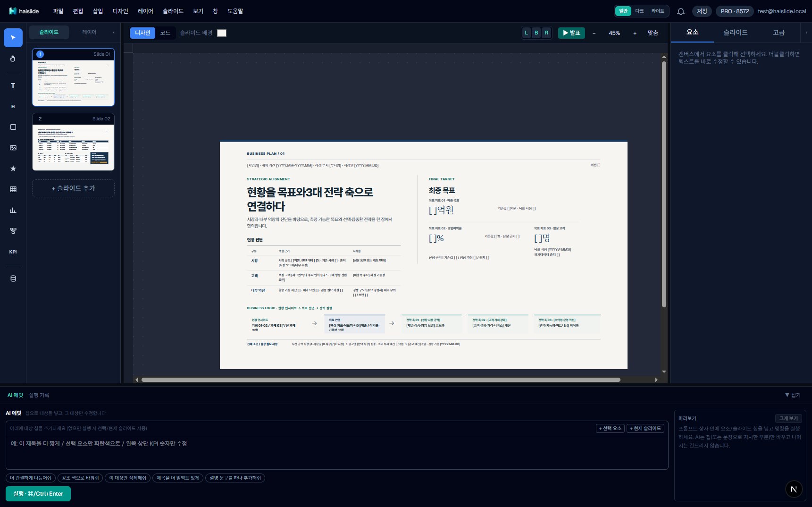Switch theme to 다크 mode
Viewport: 812px width, 507px height.
click(639, 11)
